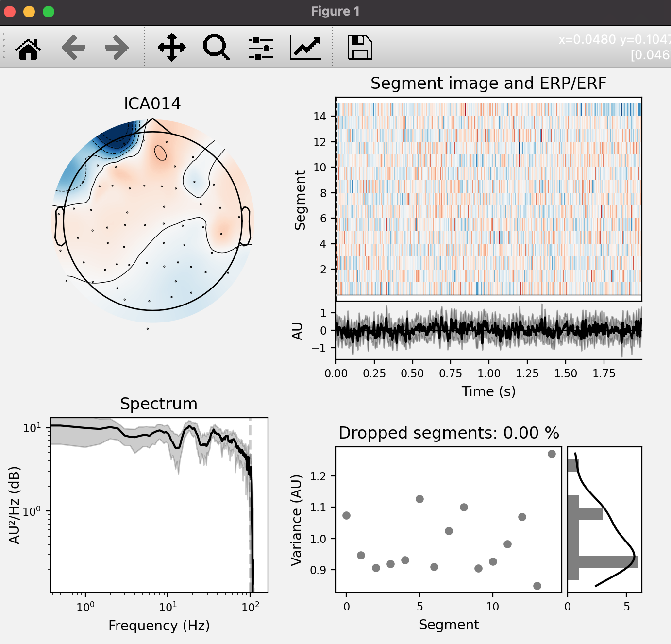Click the Figure 1 title bar
Screen dimensions: 671x644
tap(335, 11)
